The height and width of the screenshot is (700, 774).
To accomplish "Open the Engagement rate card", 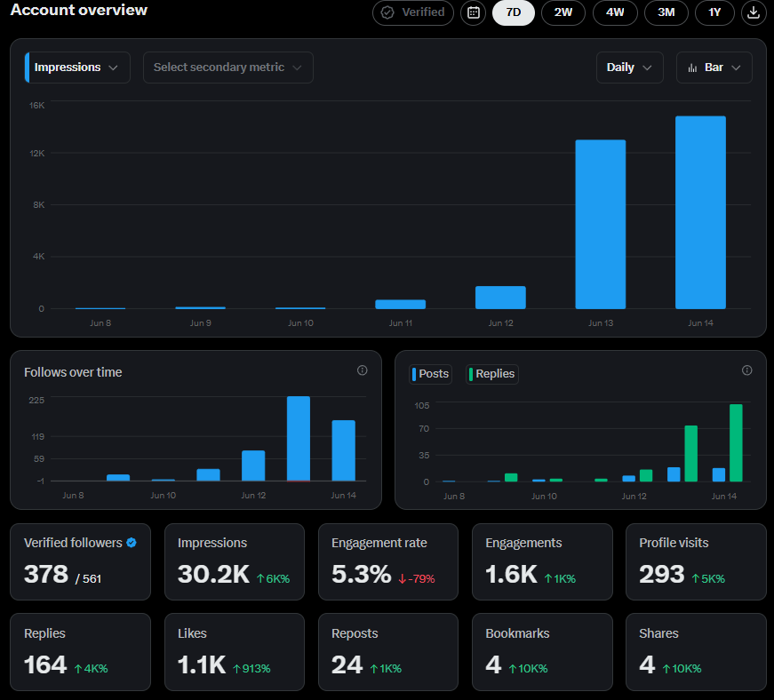I will [x=388, y=562].
